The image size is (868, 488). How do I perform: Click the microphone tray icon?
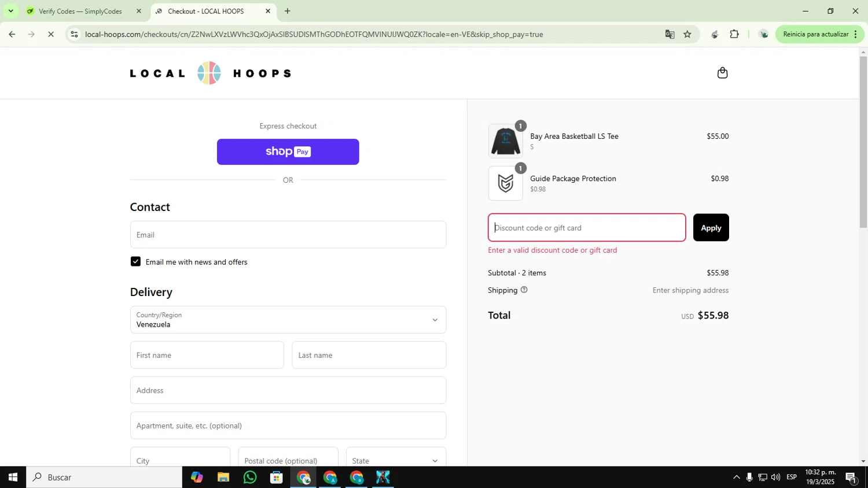[749, 478]
